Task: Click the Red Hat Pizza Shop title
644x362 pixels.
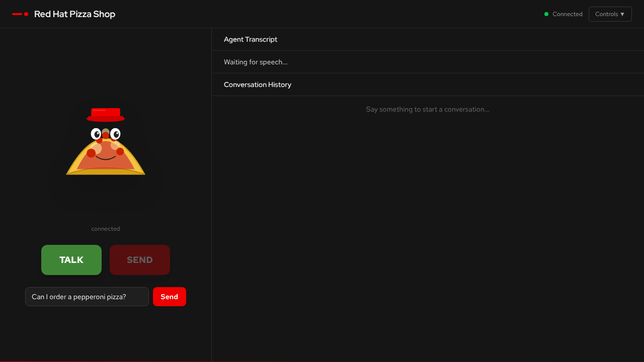Action: coord(74,14)
